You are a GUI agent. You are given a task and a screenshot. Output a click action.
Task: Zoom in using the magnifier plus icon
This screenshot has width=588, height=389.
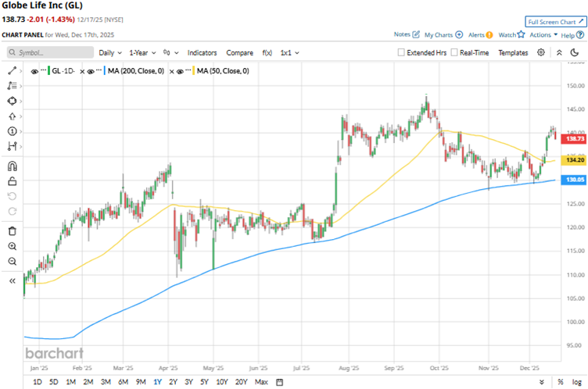(12, 245)
